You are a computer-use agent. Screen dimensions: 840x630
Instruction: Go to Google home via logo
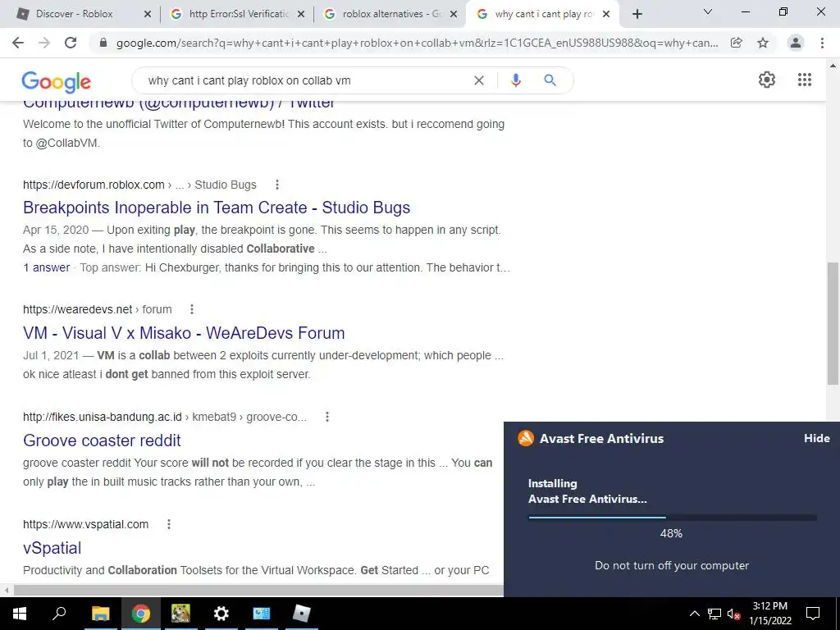point(57,81)
